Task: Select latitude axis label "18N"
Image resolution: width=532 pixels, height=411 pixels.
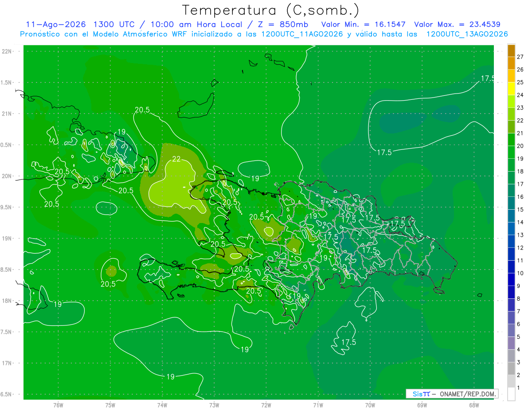Action: coord(7,301)
